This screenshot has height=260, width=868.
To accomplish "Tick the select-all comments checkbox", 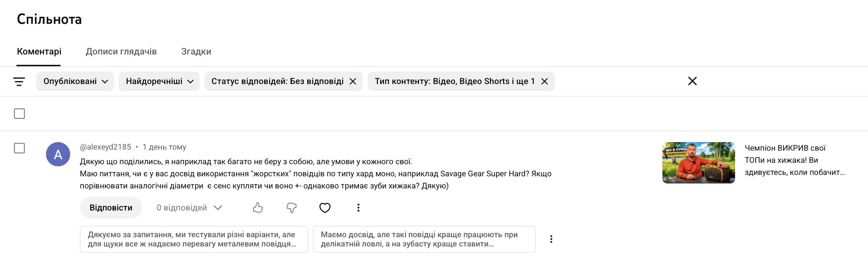I will click(x=19, y=114).
